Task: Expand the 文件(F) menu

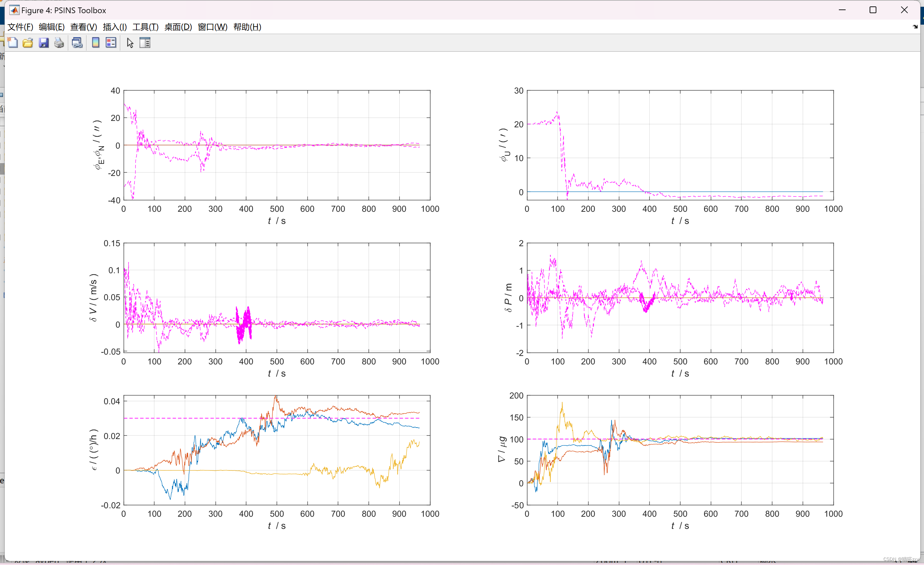Action: click(x=20, y=27)
